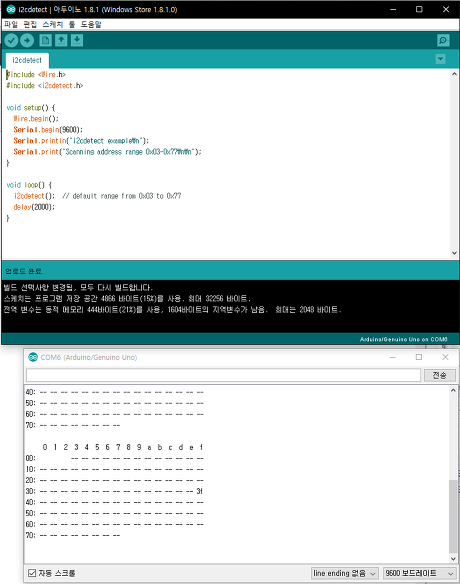Open the 툴 menu
Screen dimensions: 460x584
(x=72, y=25)
